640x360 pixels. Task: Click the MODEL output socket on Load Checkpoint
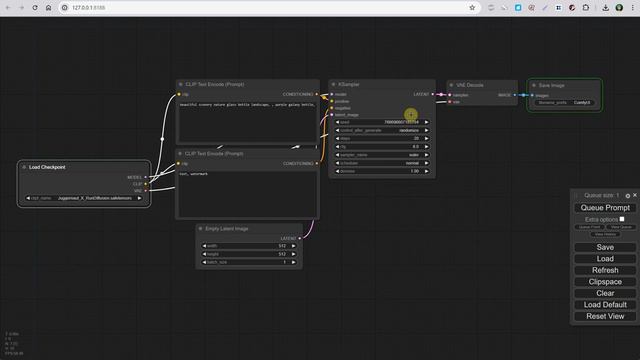pyautogui.click(x=146, y=177)
